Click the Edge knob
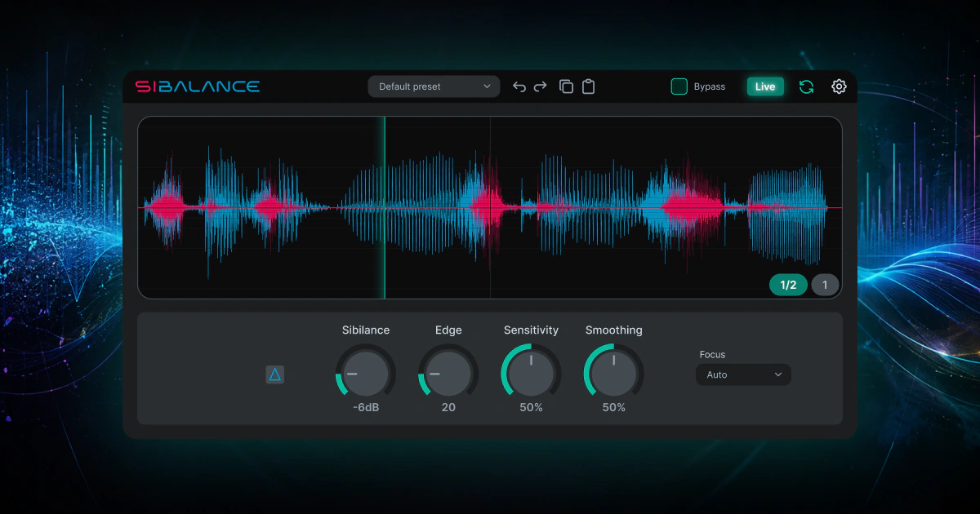The width and height of the screenshot is (980, 514). pyautogui.click(x=448, y=373)
